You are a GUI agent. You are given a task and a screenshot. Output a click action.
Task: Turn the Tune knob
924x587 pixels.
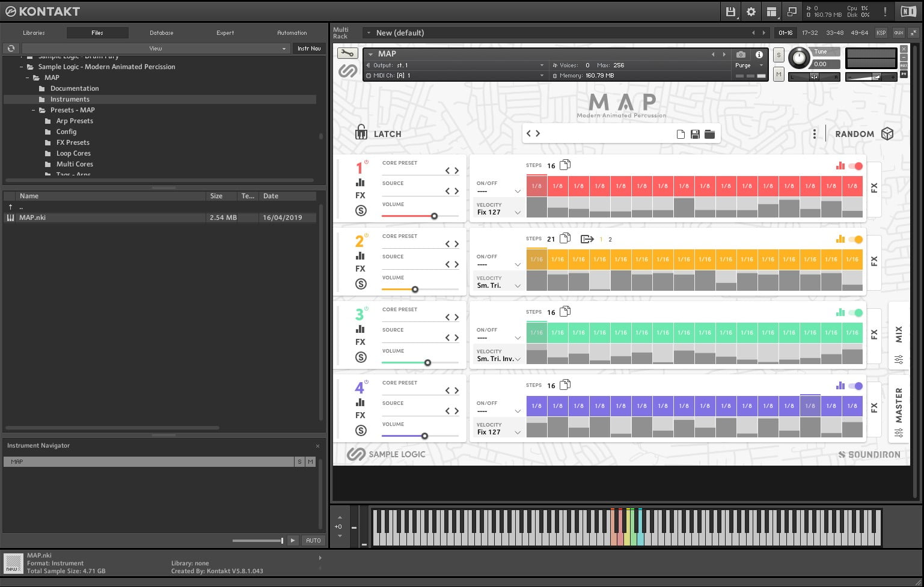tap(799, 58)
